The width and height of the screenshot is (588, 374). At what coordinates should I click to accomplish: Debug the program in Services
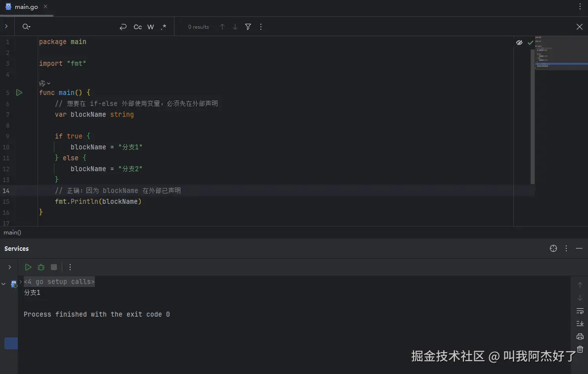pyautogui.click(x=41, y=267)
